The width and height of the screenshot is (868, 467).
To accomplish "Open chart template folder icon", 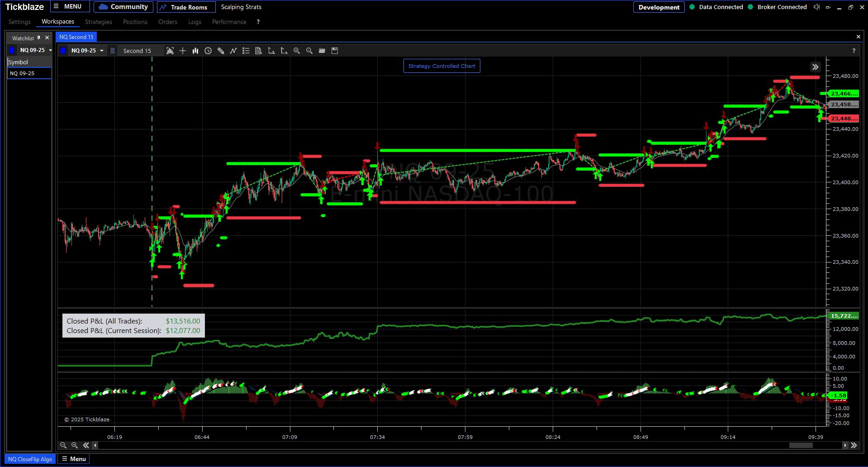I will click(x=322, y=51).
